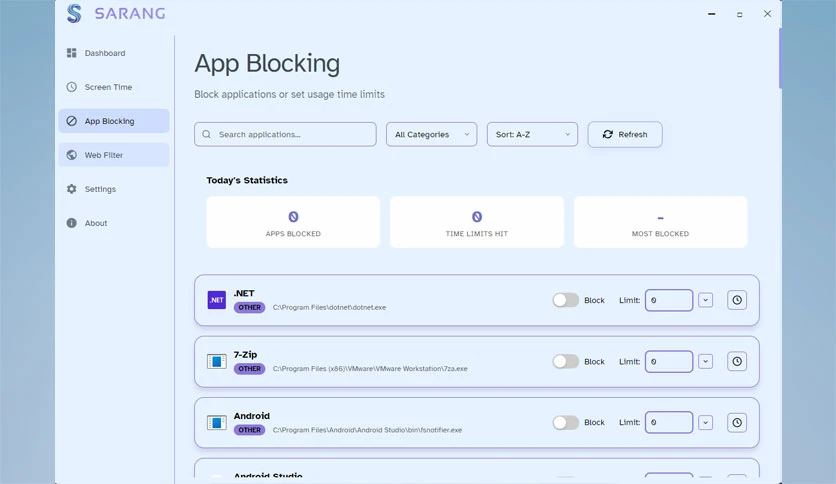Open the About page

114,223
